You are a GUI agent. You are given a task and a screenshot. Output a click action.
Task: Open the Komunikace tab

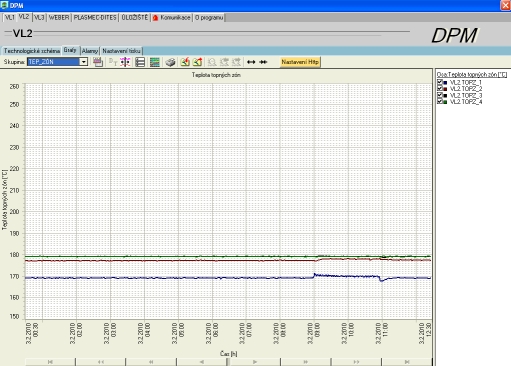(x=172, y=17)
